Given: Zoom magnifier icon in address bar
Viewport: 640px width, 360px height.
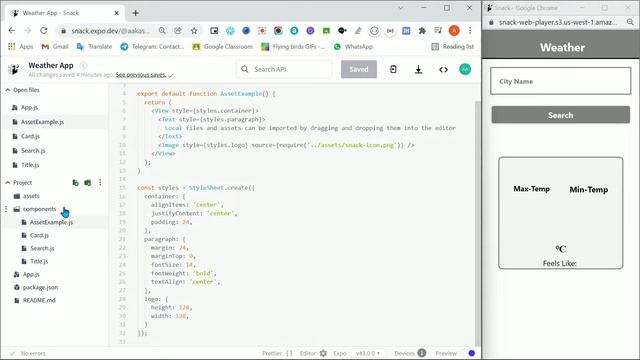Looking at the screenshot, I should [162, 31].
